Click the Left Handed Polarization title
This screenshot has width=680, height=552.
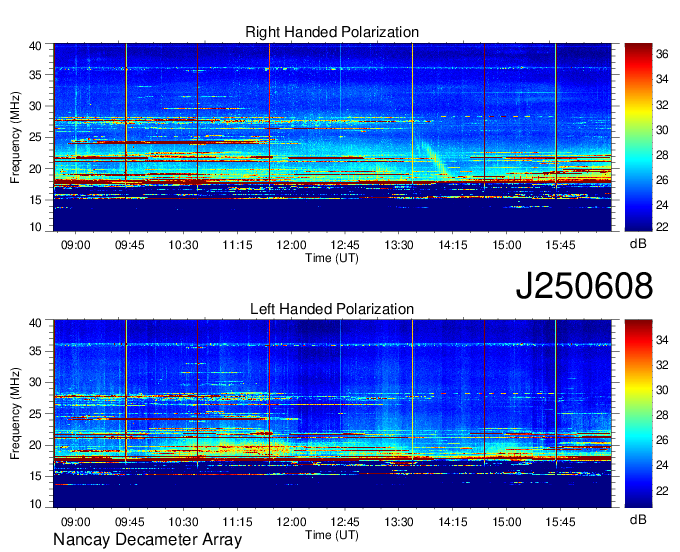[332, 309]
